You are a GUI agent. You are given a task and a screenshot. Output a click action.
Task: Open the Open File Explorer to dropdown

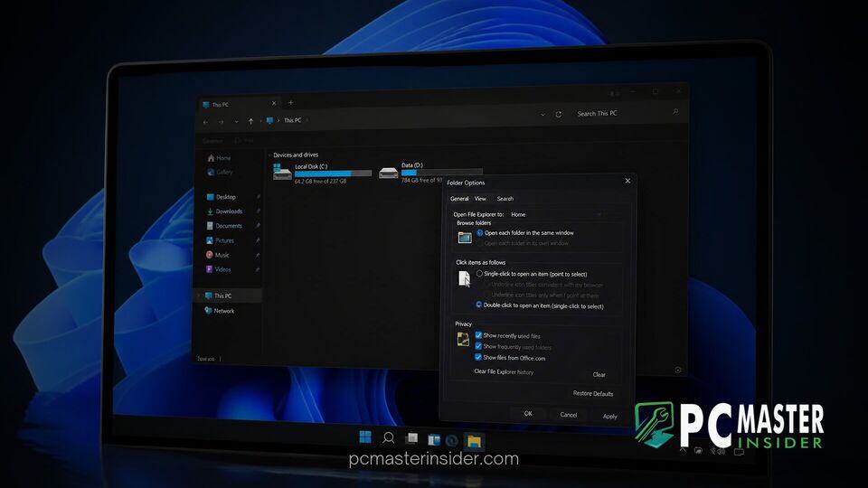click(555, 215)
